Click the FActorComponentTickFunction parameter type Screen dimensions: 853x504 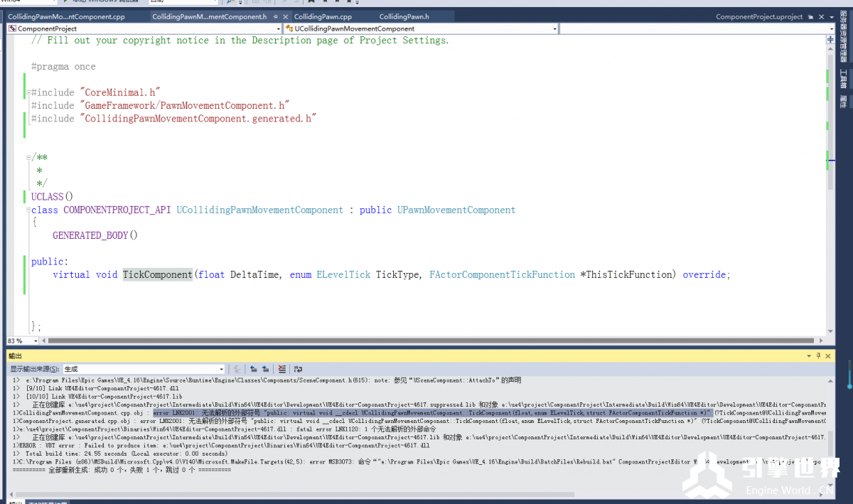point(502,274)
